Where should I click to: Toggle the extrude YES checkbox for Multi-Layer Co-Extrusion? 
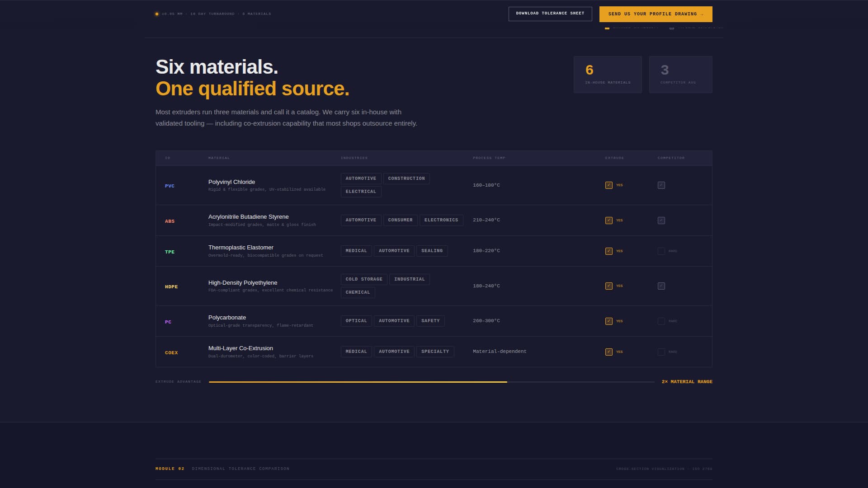coord(608,352)
